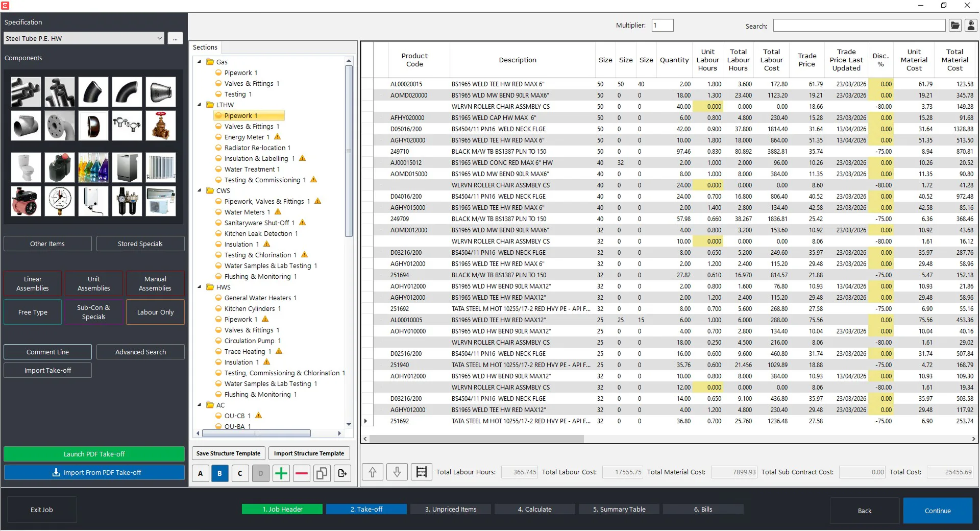Viewport: 980px width, 531px height.
Task: Select the radiator component thumbnail
Action: (161, 167)
